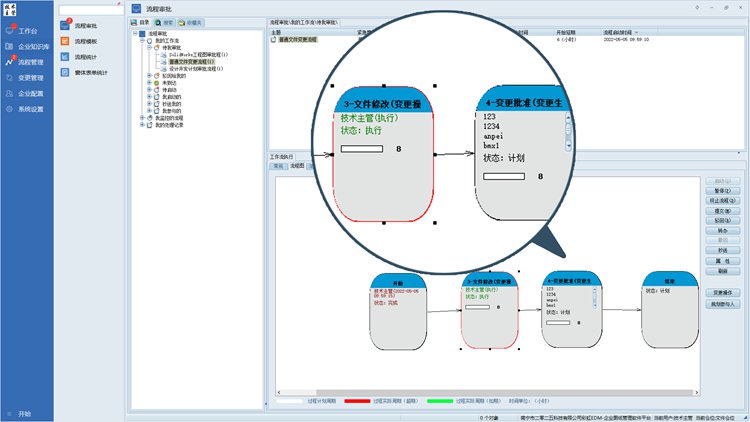Screen dimensions: 750x422
Task: Open 系统设置 gear item
Action: 30,108
